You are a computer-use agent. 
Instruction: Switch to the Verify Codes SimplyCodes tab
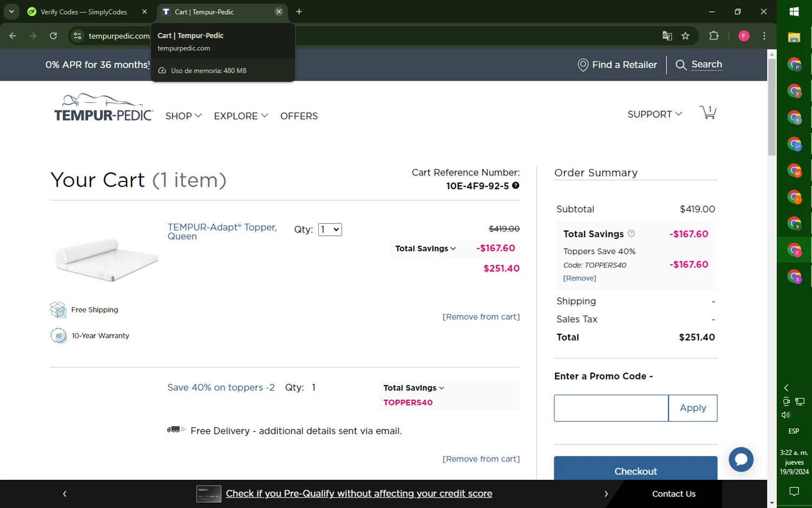(x=84, y=12)
